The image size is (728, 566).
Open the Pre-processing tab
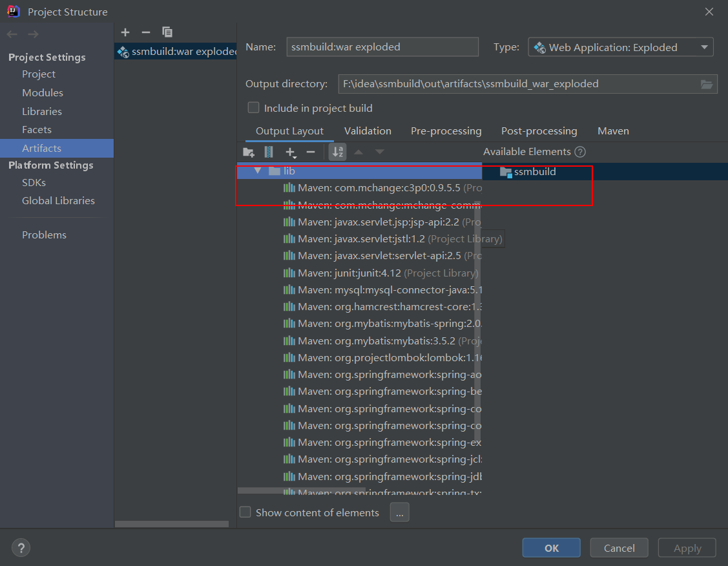tap(446, 131)
